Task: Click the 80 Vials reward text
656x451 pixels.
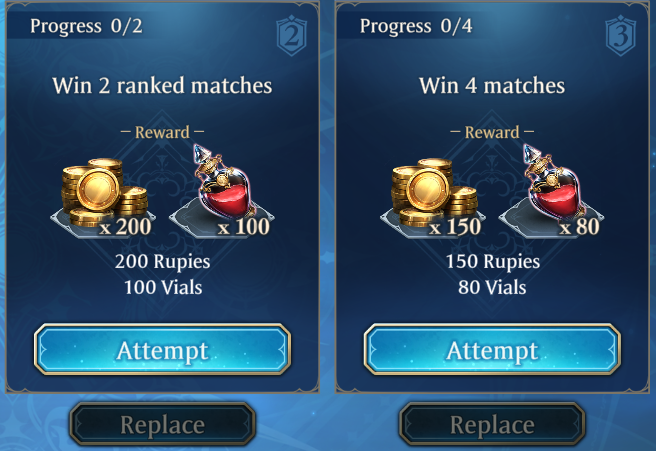Action: pos(492,287)
